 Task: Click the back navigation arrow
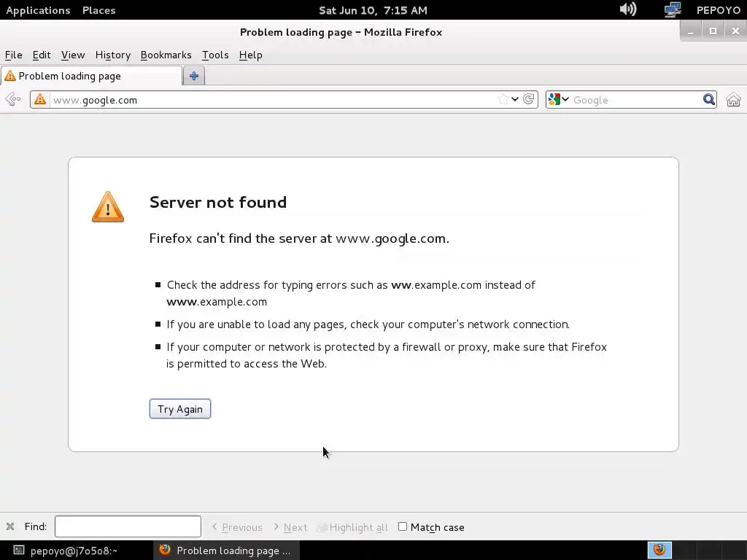pos(12,99)
